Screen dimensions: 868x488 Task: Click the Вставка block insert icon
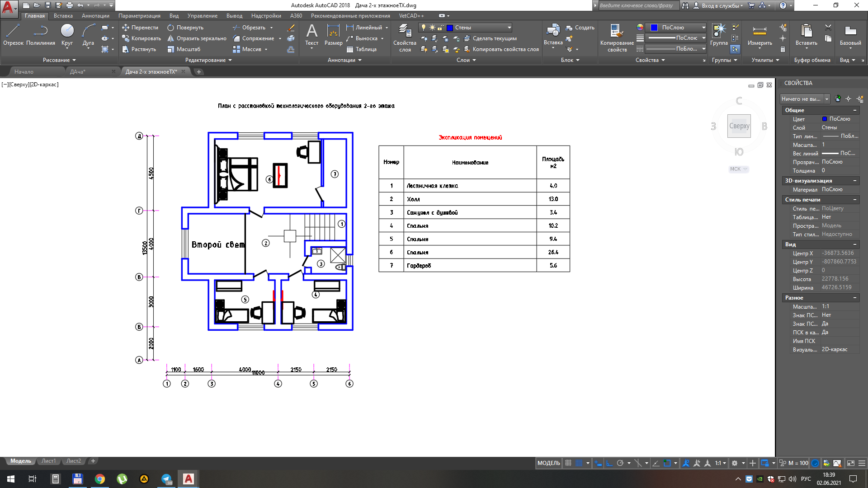(553, 31)
